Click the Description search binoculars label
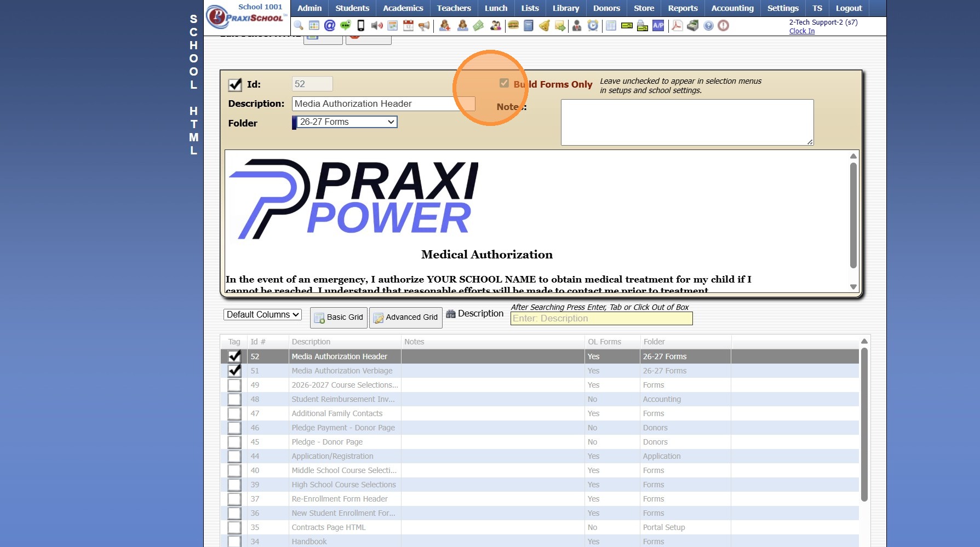 coord(475,314)
